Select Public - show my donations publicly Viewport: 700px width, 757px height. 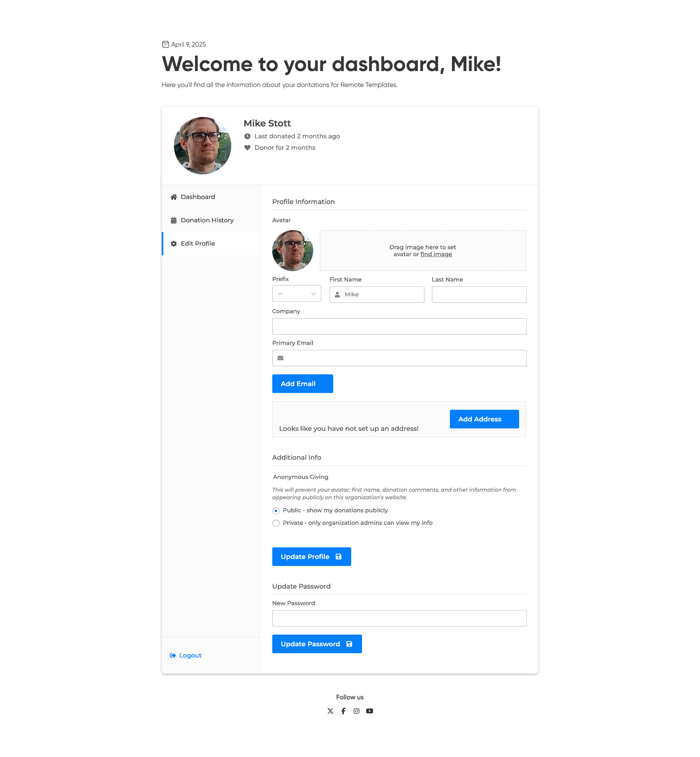tap(276, 511)
